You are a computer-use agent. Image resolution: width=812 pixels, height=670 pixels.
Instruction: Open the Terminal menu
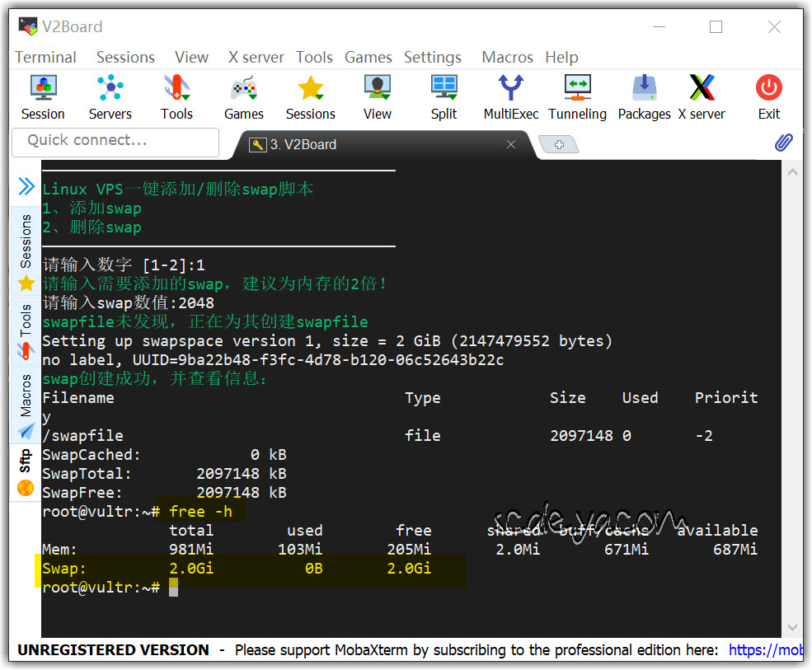pos(45,57)
